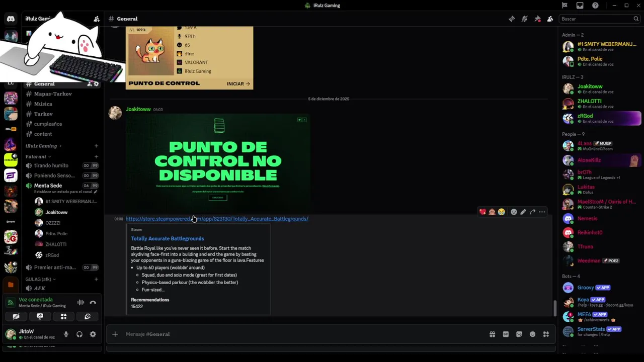Open the Threads icon in channel header
The width and height of the screenshot is (644, 362).
[512, 19]
